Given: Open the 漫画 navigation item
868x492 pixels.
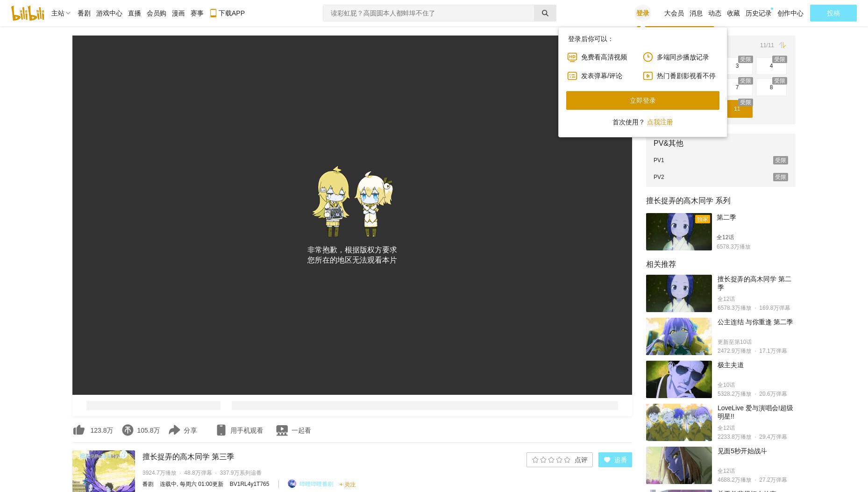Looking at the screenshot, I should pos(178,13).
